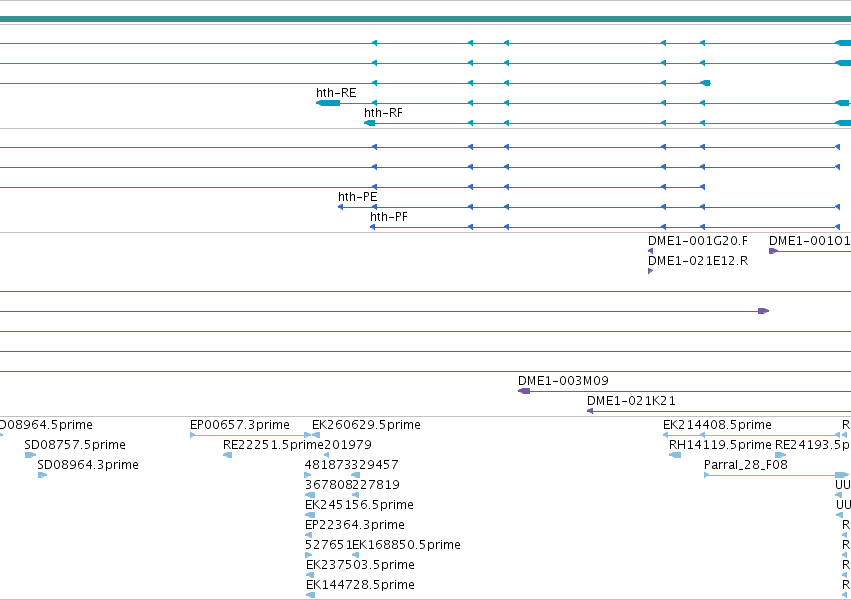
Task: Open the EP00657.3prime EST label
Action: click(x=240, y=425)
